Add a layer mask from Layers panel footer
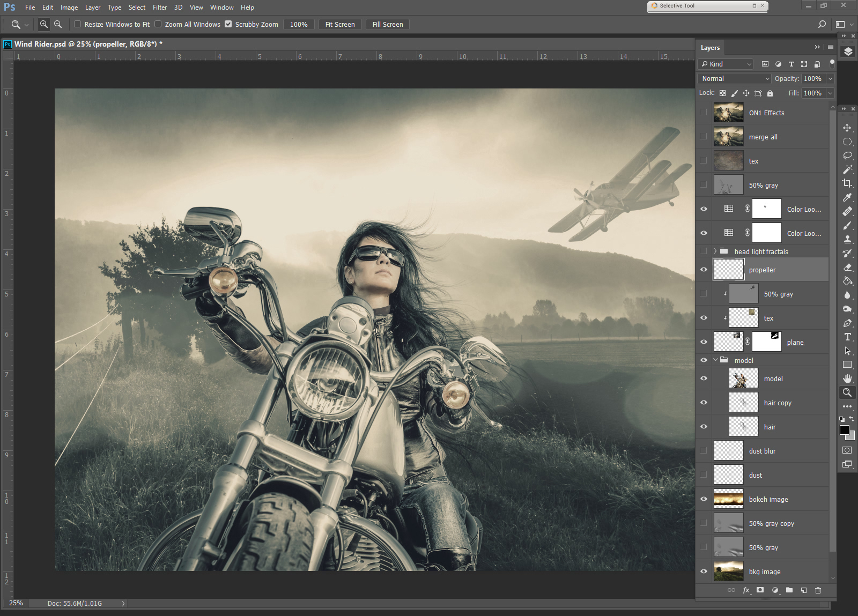Viewport: 858px width, 616px height. point(760,590)
